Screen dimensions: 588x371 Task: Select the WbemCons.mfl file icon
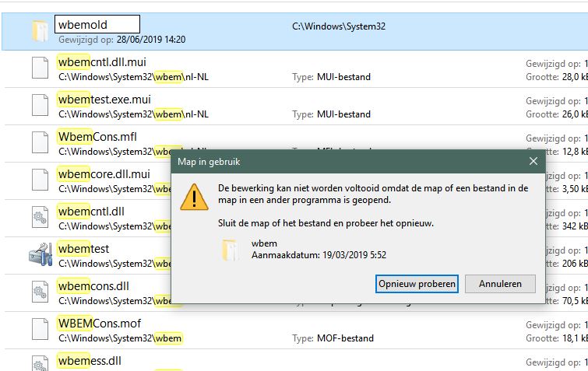(x=39, y=143)
